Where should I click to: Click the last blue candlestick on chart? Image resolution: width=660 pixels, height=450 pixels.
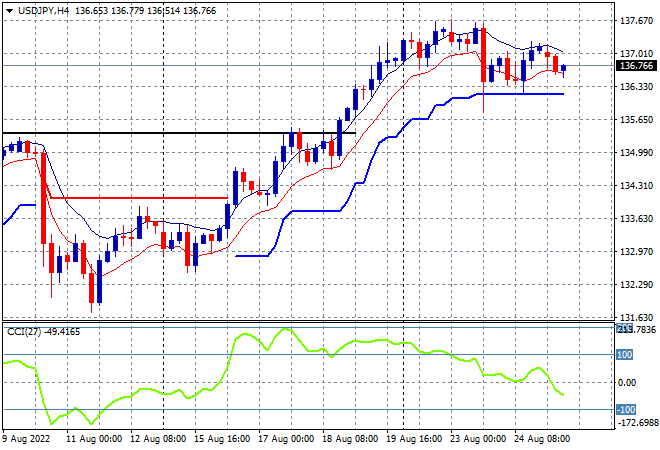coord(564,68)
